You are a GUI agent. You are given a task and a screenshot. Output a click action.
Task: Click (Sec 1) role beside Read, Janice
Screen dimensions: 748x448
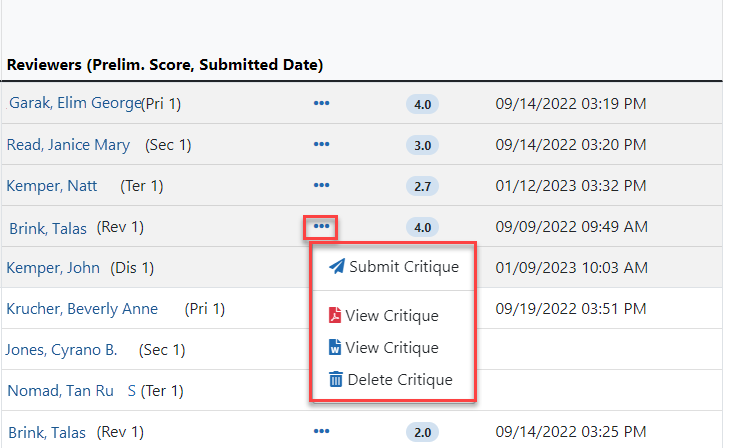click(x=168, y=145)
